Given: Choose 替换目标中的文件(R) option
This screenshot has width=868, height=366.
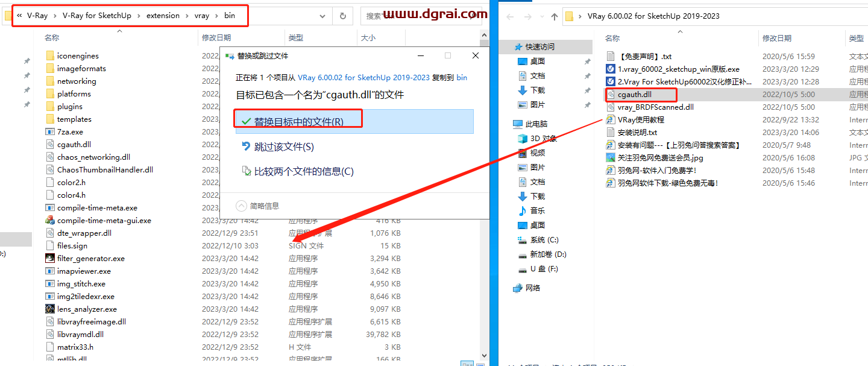Looking at the screenshot, I should tap(298, 121).
